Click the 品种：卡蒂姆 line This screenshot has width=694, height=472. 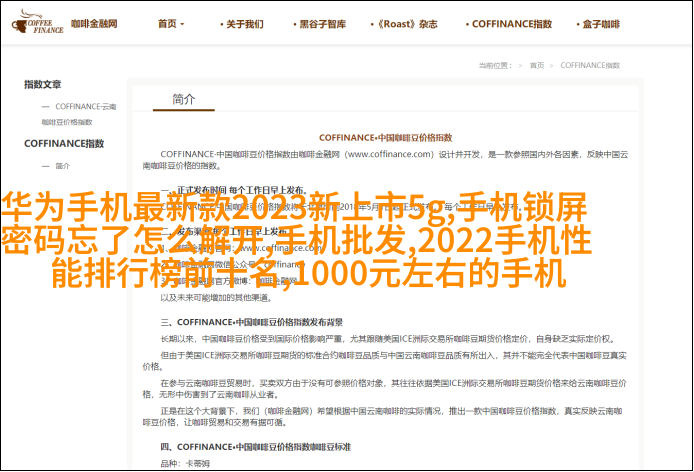[185, 464]
